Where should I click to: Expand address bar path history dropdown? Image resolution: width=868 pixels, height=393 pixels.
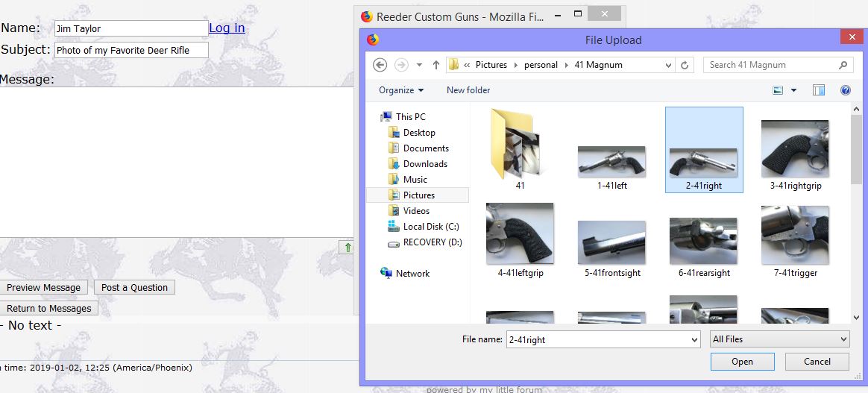pos(669,65)
